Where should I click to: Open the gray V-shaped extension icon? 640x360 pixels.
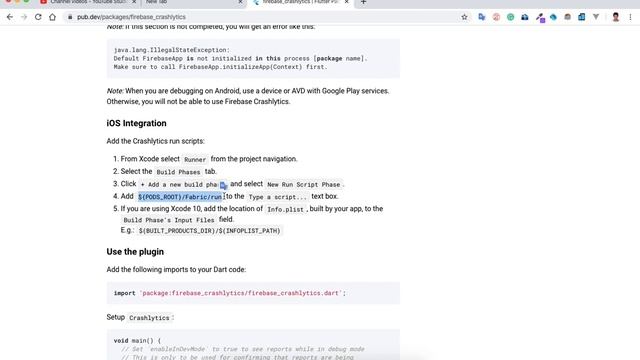[596, 17]
